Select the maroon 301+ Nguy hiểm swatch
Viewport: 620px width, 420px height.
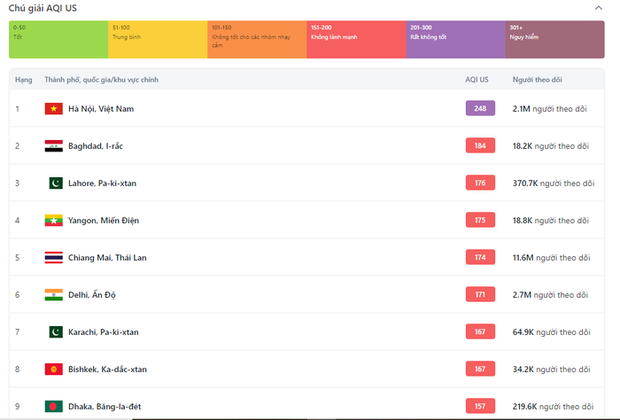[x=554, y=38]
